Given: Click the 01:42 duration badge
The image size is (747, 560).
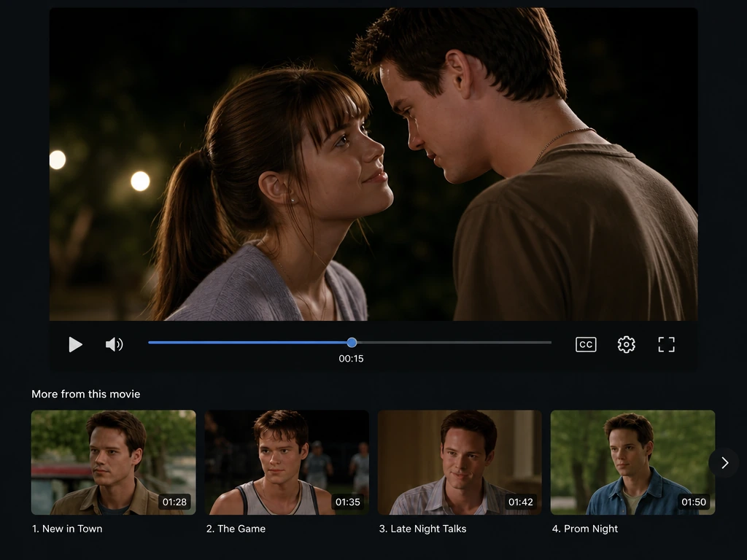Looking at the screenshot, I should pyautogui.click(x=521, y=502).
